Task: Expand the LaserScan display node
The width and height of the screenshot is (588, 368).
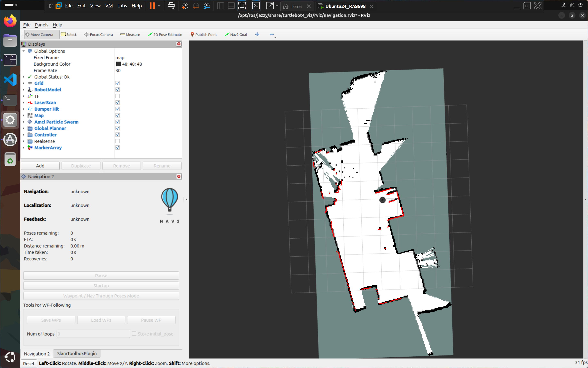Action: click(23, 103)
